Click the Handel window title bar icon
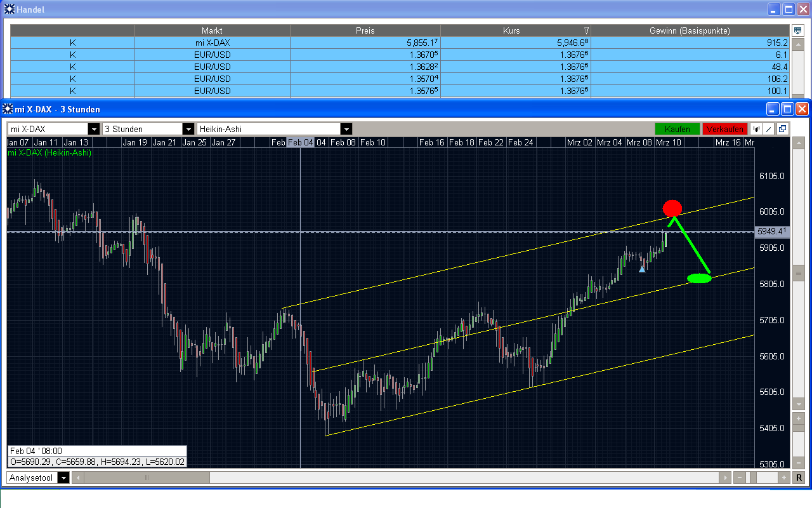Viewport: 812px width, 508px height. tap(8, 10)
